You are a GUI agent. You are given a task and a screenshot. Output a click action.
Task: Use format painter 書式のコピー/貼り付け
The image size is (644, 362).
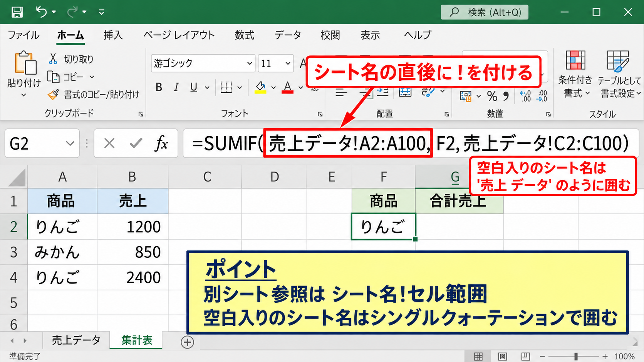tap(93, 94)
